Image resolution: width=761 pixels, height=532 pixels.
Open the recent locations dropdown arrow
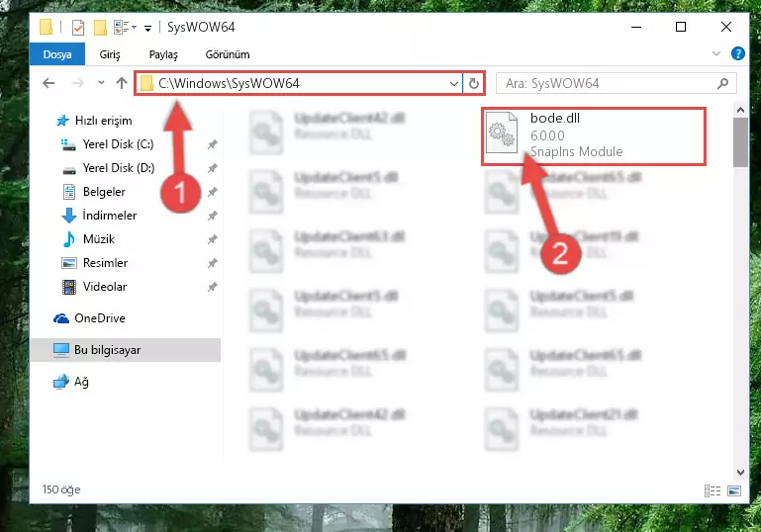pos(101,83)
